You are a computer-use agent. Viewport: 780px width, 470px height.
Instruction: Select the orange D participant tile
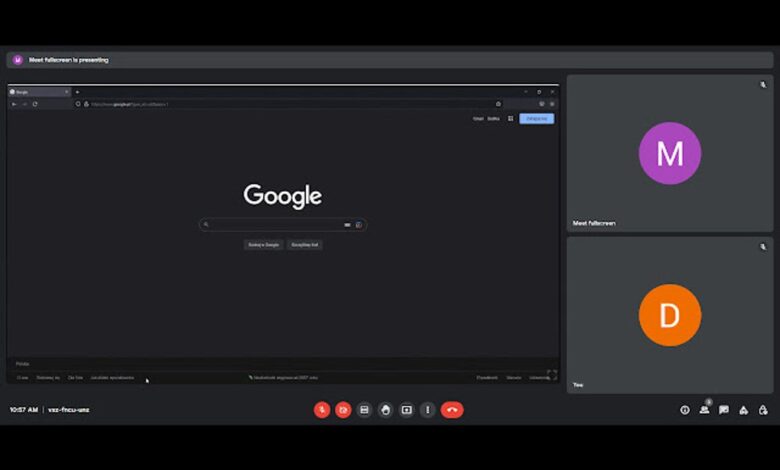669,315
